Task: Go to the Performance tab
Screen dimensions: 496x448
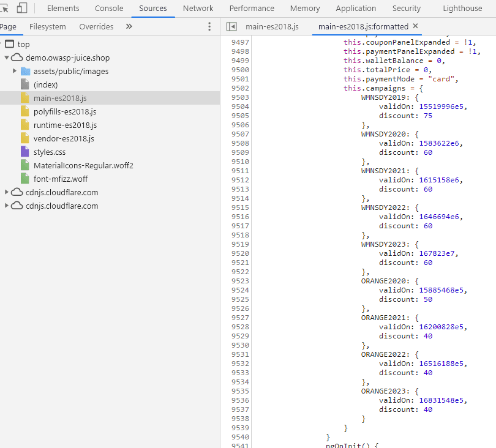Action: (252, 8)
